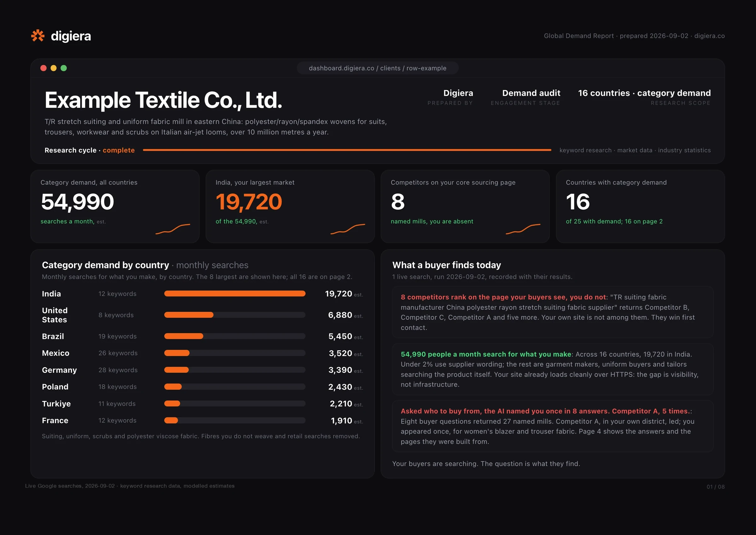Click the dashboard.digiera.co address bar
The width and height of the screenshot is (756, 535).
[378, 68]
